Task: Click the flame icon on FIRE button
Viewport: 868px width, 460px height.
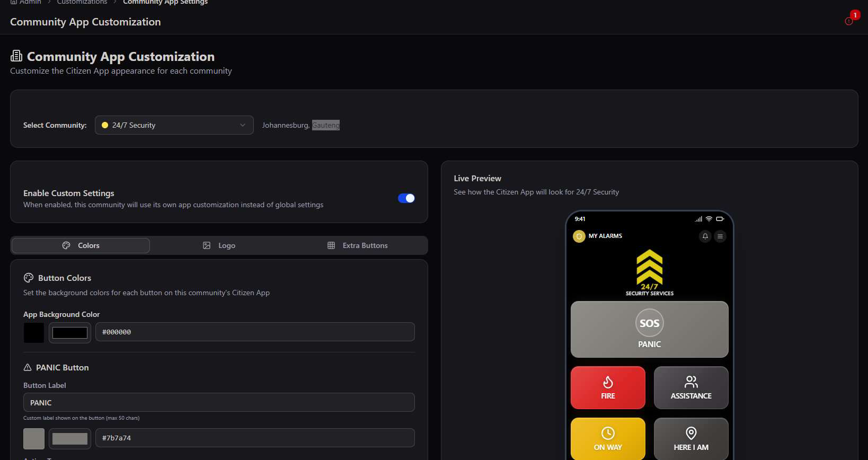Action: pyautogui.click(x=608, y=382)
